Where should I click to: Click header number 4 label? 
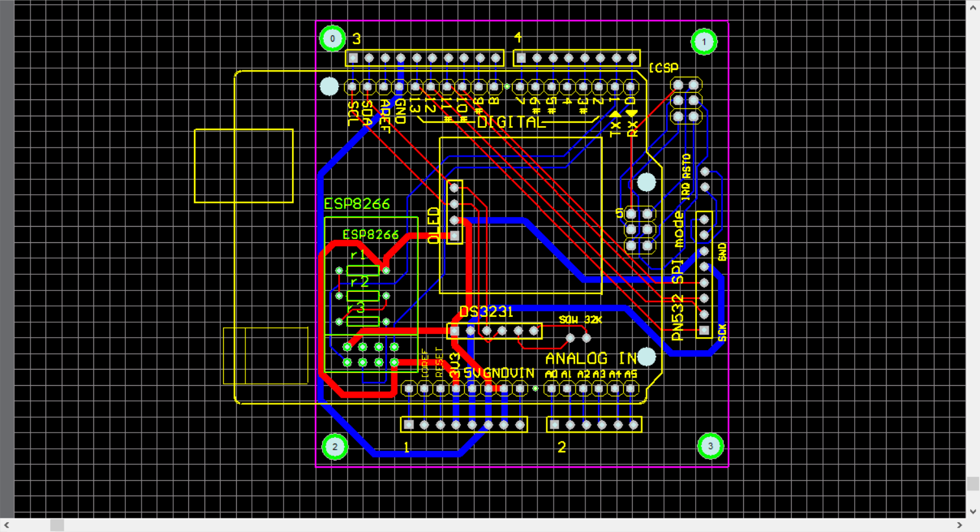(518, 38)
